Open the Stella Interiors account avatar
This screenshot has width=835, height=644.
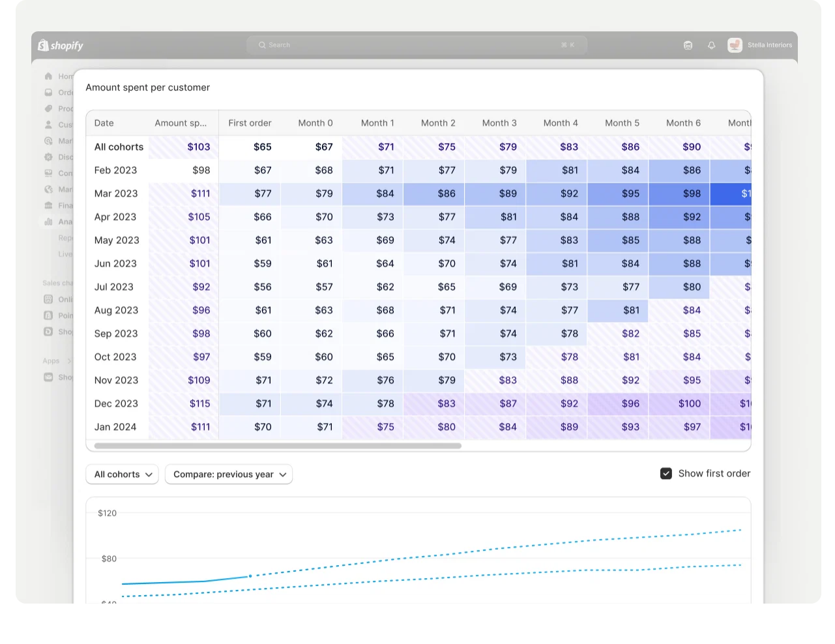(735, 45)
